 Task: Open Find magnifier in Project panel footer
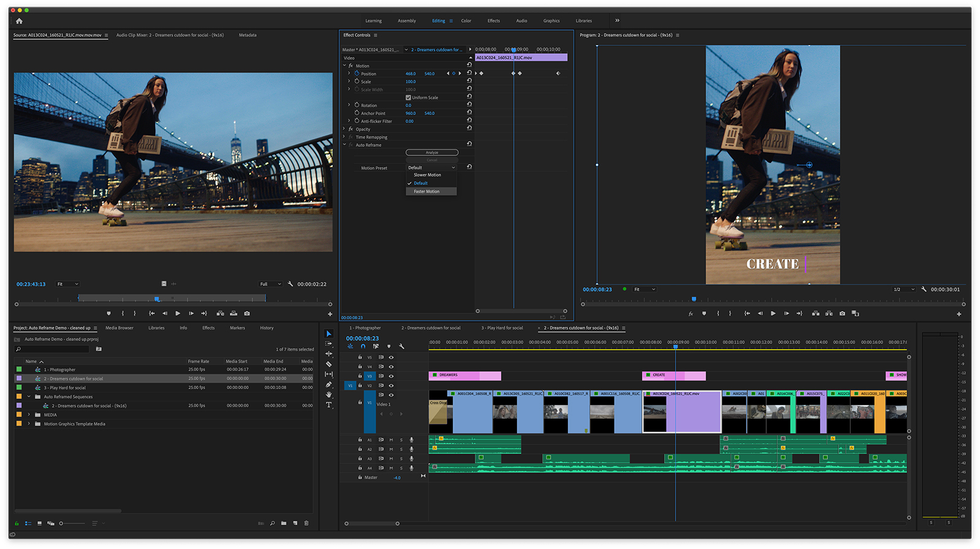(273, 523)
